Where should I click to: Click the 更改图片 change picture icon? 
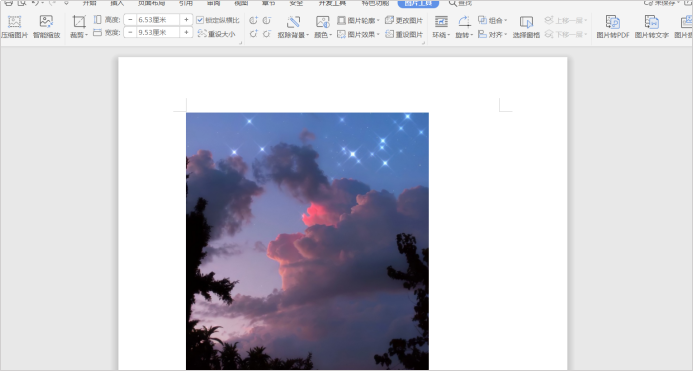389,20
